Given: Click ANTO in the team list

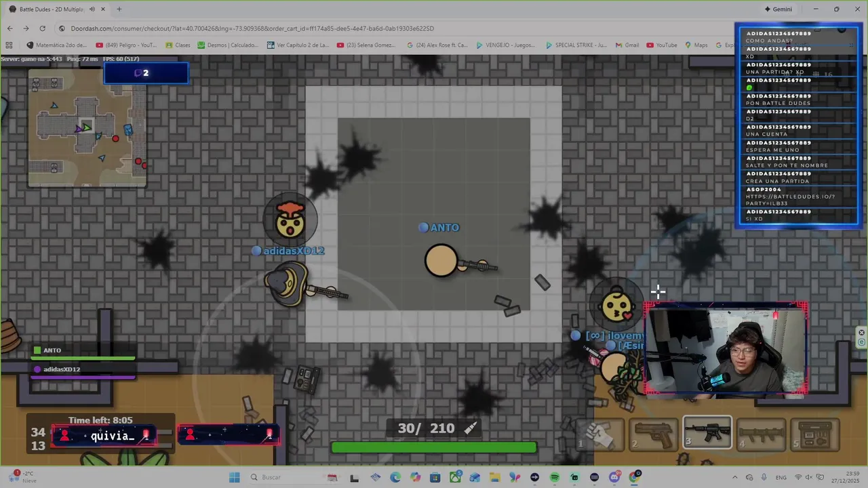Looking at the screenshot, I should [x=52, y=350].
